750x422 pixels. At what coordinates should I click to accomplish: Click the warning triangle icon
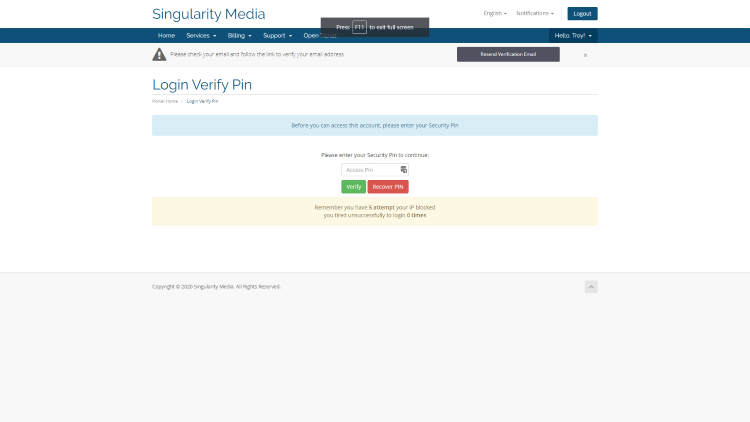tap(159, 55)
